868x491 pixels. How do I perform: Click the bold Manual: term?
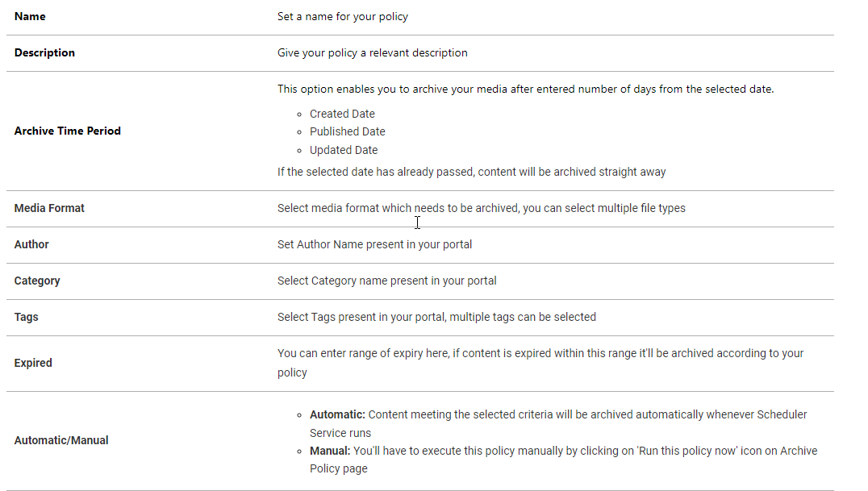click(330, 451)
